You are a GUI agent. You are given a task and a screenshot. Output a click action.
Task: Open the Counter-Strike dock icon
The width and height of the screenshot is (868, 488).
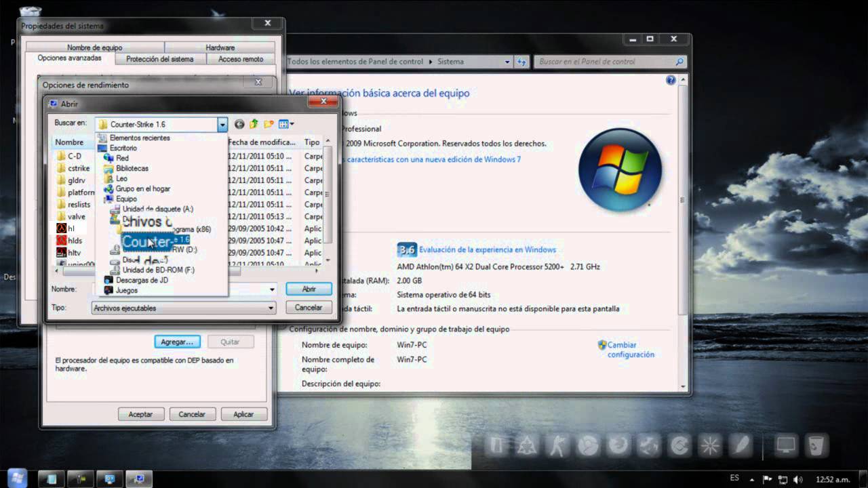tap(557, 445)
